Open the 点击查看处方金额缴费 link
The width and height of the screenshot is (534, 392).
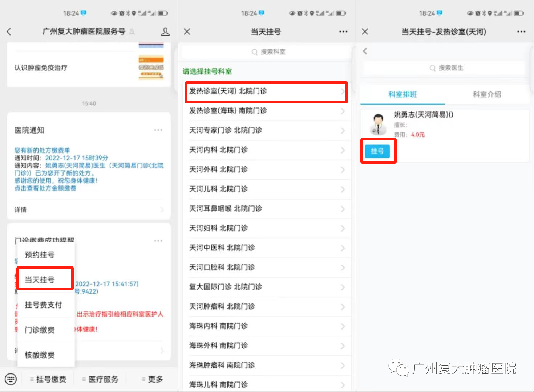tap(45, 188)
